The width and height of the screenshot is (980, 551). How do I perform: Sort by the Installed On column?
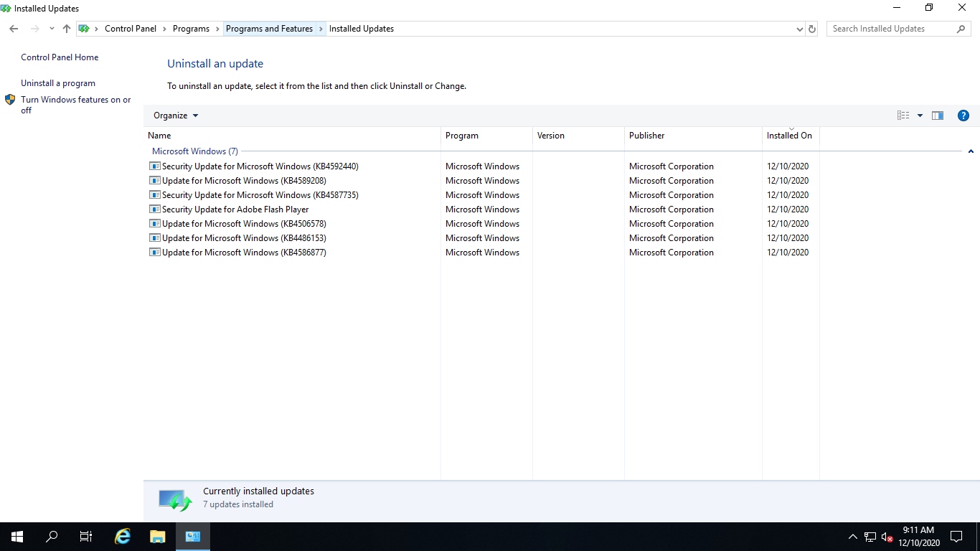tap(789, 136)
